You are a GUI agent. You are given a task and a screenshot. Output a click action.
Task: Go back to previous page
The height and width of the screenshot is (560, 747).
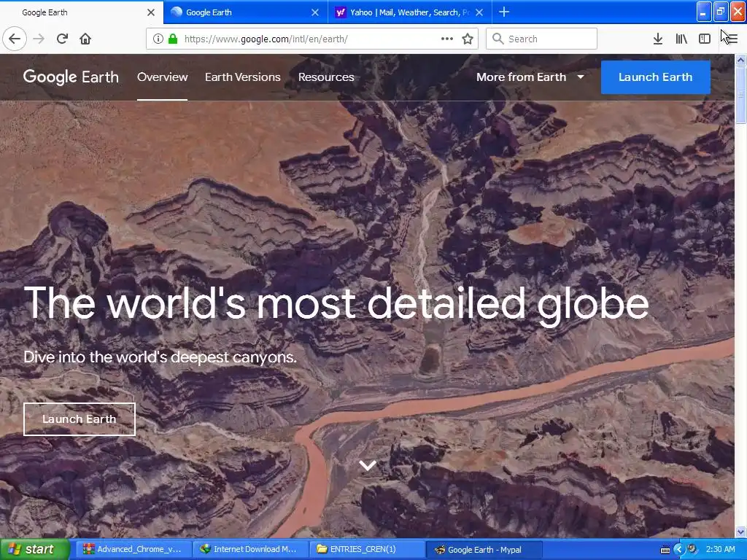pyautogui.click(x=15, y=39)
